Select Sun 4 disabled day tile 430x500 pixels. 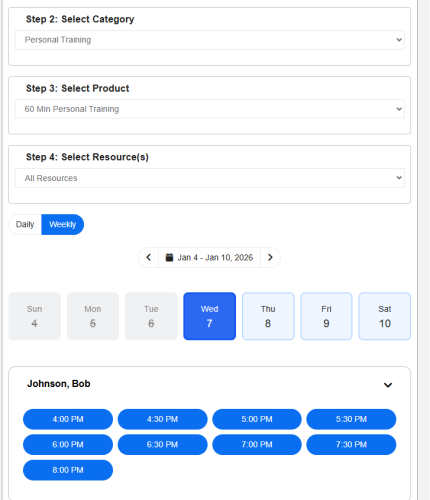[35, 316]
